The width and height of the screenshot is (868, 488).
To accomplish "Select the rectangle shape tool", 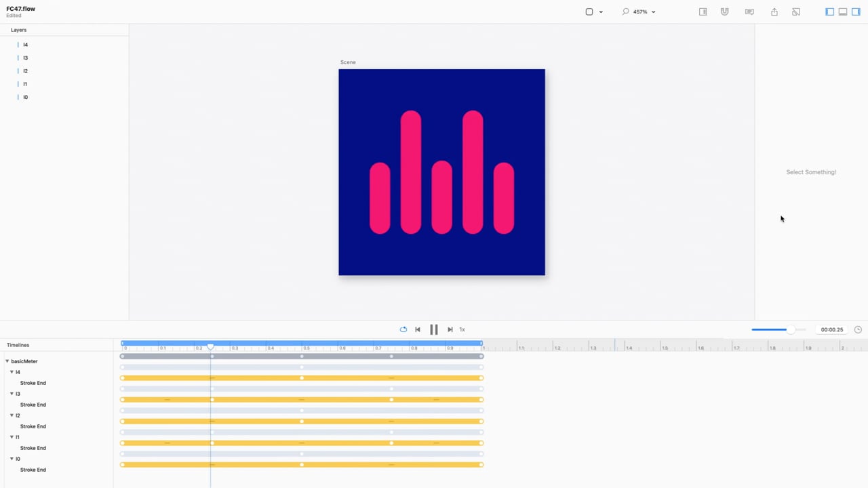I will coord(589,12).
